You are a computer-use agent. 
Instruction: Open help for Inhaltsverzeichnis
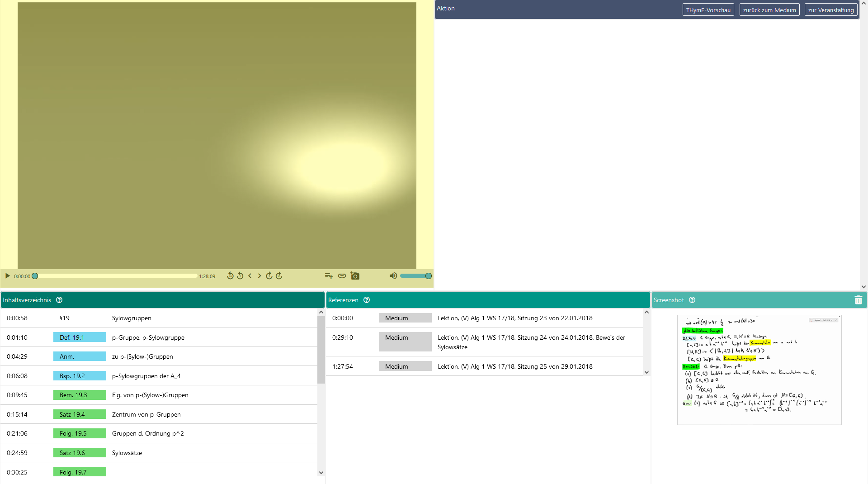point(59,300)
